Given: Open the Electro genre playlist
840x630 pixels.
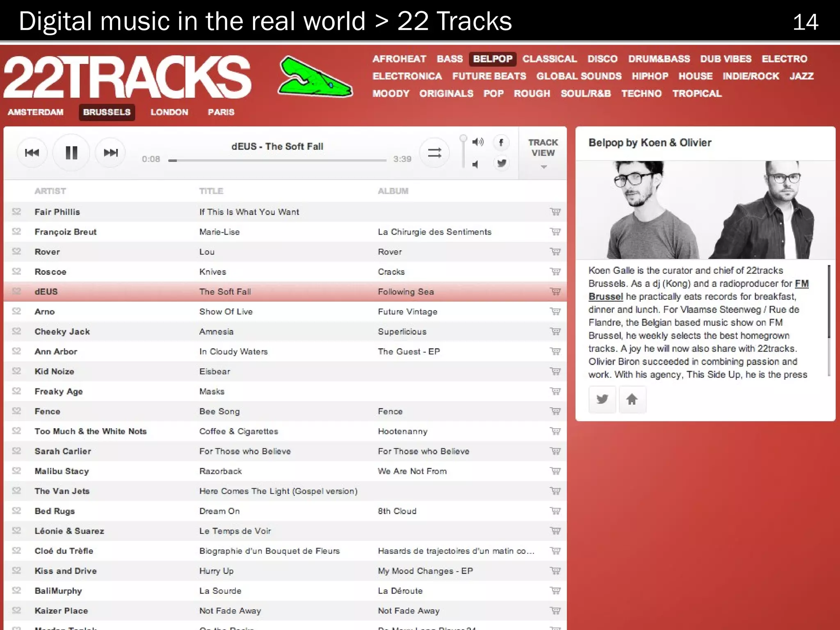Looking at the screenshot, I should click(x=784, y=59).
